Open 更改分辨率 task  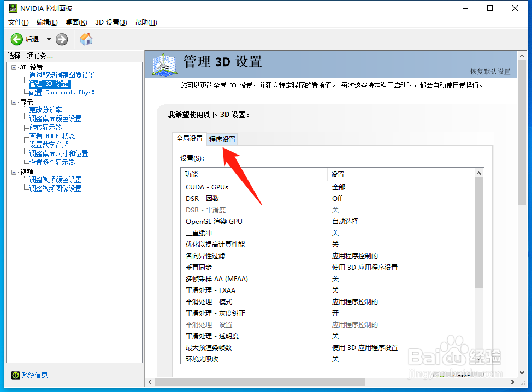pyautogui.click(x=45, y=110)
